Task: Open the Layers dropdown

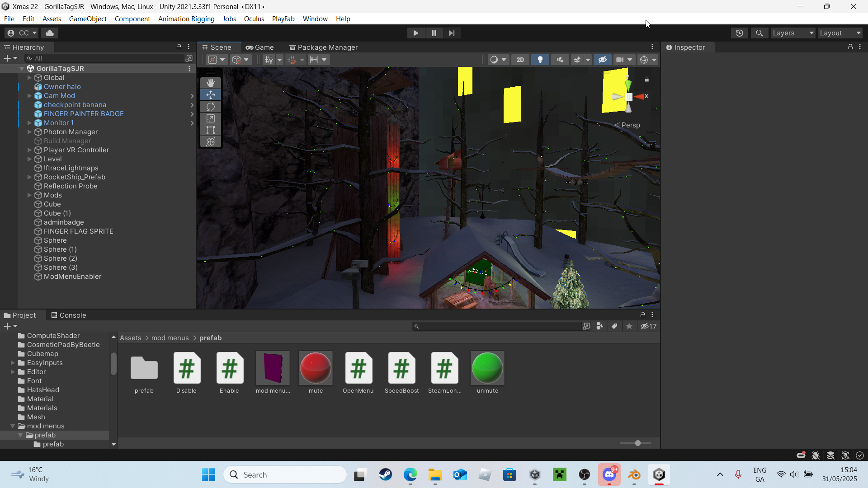Action: [x=793, y=33]
